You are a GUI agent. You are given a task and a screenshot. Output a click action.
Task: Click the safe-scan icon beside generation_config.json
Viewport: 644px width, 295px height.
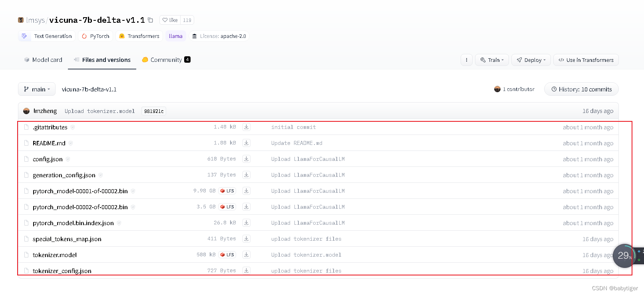tap(101, 175)
